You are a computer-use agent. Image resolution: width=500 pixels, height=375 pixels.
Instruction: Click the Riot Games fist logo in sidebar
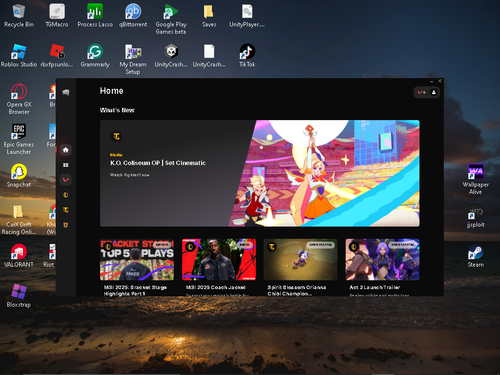(x=66, y=92)
